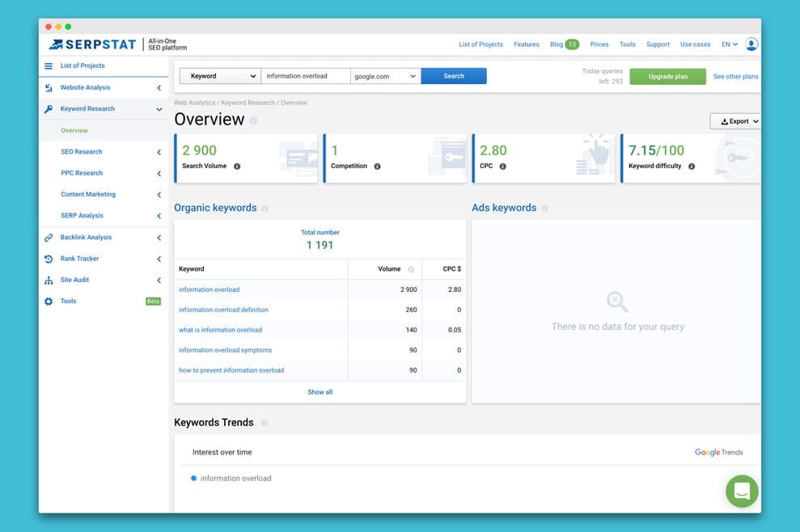Click the Website Analysis sidebar icon
This screenshot has width=800, height=532.
pyautogui.click(x=49, y=88)
